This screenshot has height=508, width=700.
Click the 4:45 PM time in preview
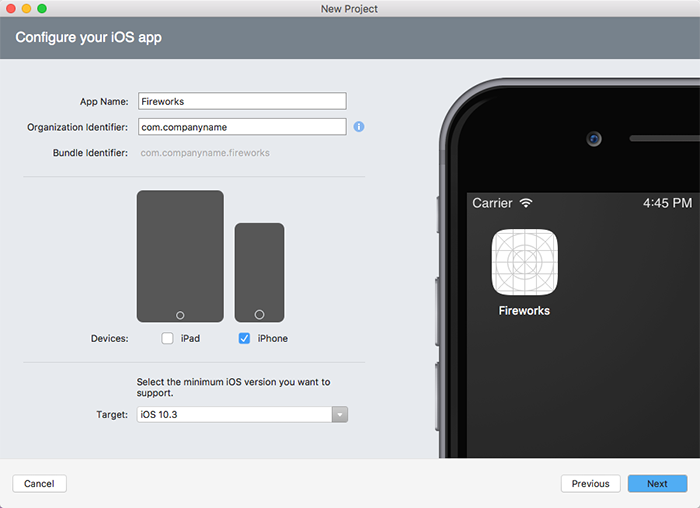click(x=667, y=203)
